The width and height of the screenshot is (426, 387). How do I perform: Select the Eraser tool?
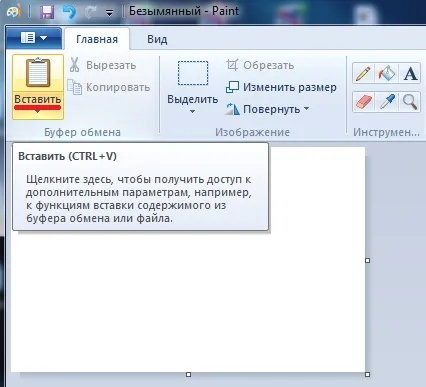pyautogui.click(x=363, y=102)
